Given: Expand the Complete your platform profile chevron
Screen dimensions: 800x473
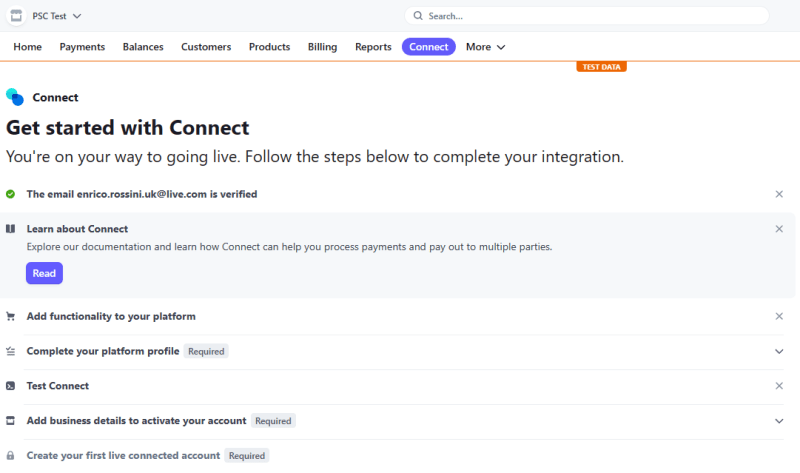Looking at the screenshot, I should (779, 351).
